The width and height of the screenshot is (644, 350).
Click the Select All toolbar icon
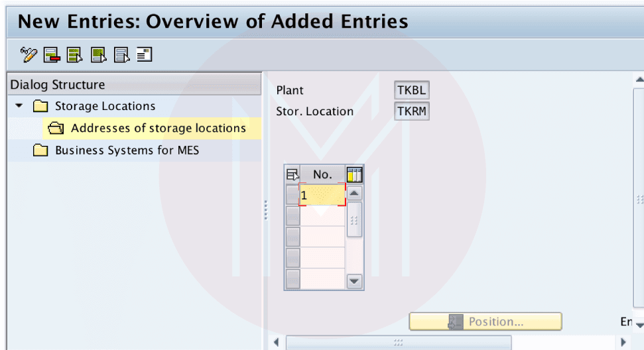click(x=75, y=54)
